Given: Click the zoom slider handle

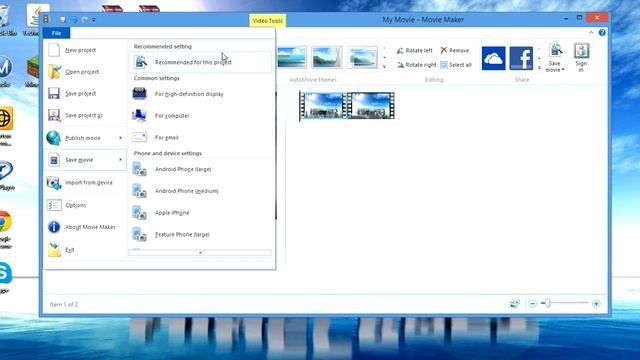Looking at the screenshot, I should 547,303.
